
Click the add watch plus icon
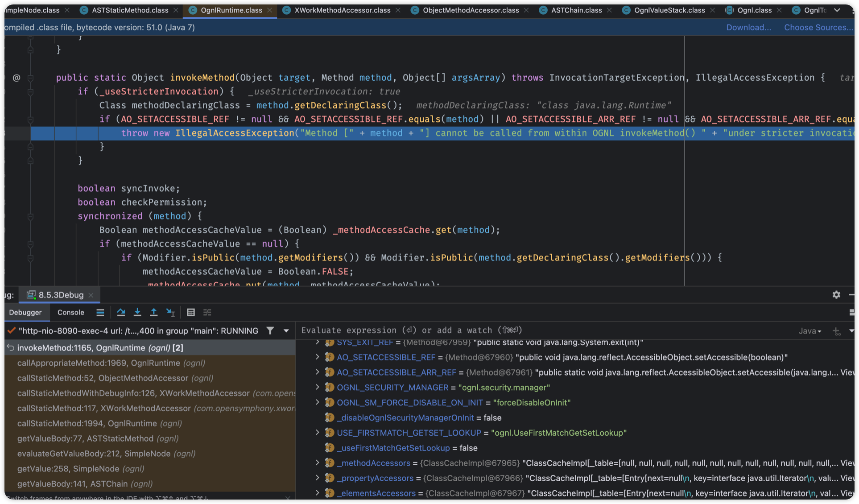836,331
